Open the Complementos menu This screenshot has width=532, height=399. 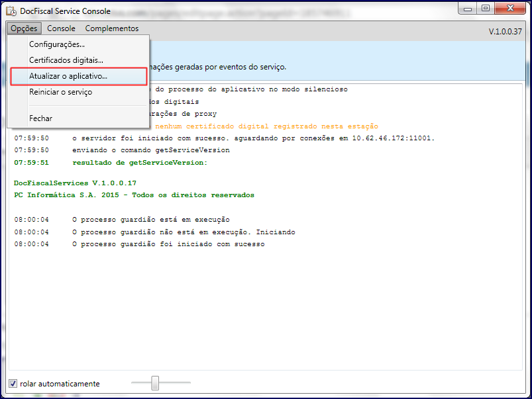coord(112,28)
